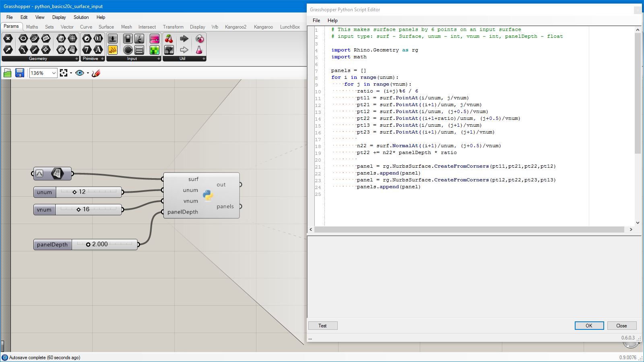The width and height of the screenshot is (644, 362).
Task: Click the Cherry Picker utility icon
Action: pos(169,39)
